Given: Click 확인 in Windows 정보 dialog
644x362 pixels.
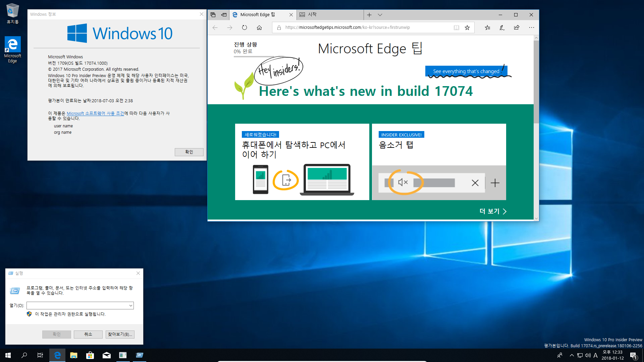Looking at the screenshot, I should (189, 152).
